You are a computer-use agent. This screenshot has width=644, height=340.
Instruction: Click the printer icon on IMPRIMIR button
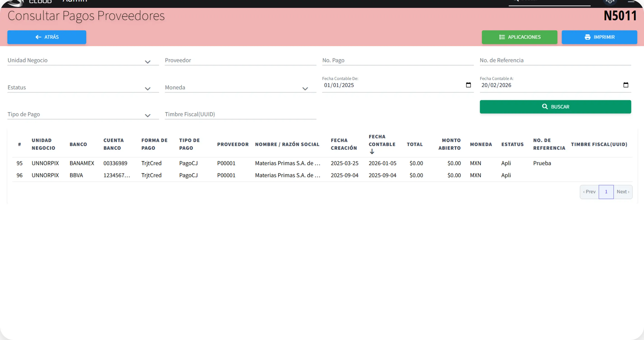tap(587, 37)
